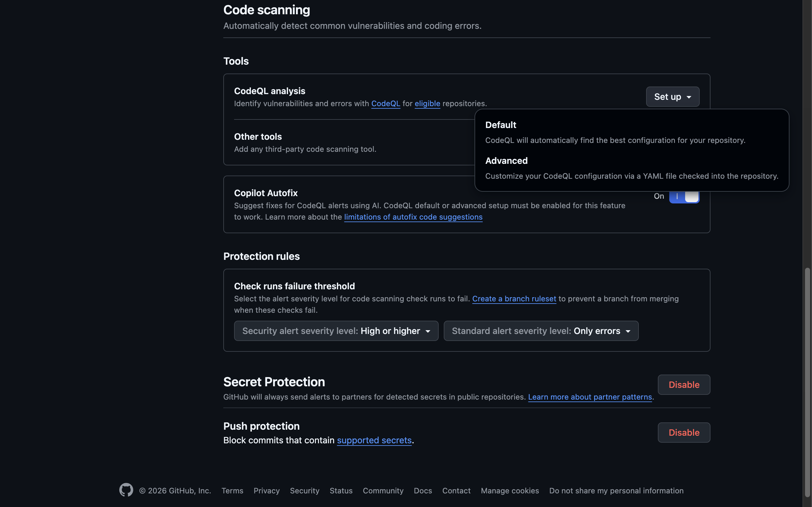Image resolution: width=812 pixels, height=507 pixels.
Task: Expand Standard alert severity level dropdown
Action: click(x=540, y=331)
